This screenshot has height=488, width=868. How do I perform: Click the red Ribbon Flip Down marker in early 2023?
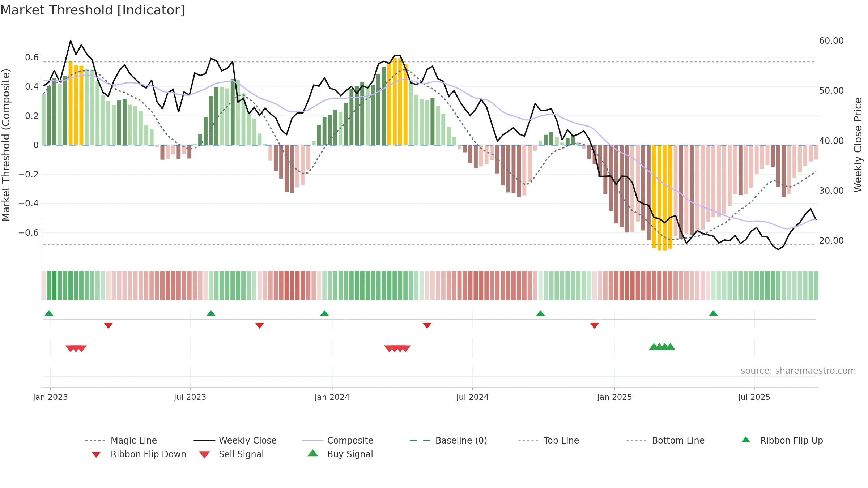[108, 326]
